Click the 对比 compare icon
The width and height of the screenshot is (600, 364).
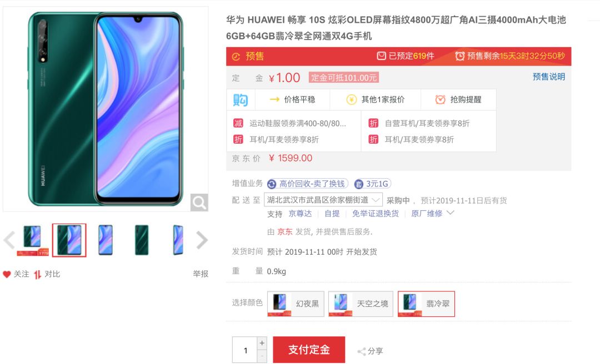pyautogui.click(x=37, y=275)
